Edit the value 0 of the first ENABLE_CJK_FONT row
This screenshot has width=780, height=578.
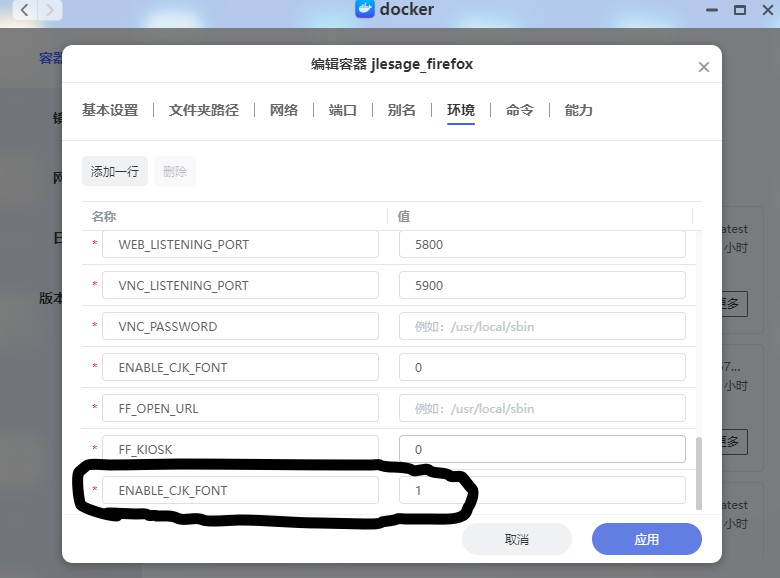tap(542, 367)
